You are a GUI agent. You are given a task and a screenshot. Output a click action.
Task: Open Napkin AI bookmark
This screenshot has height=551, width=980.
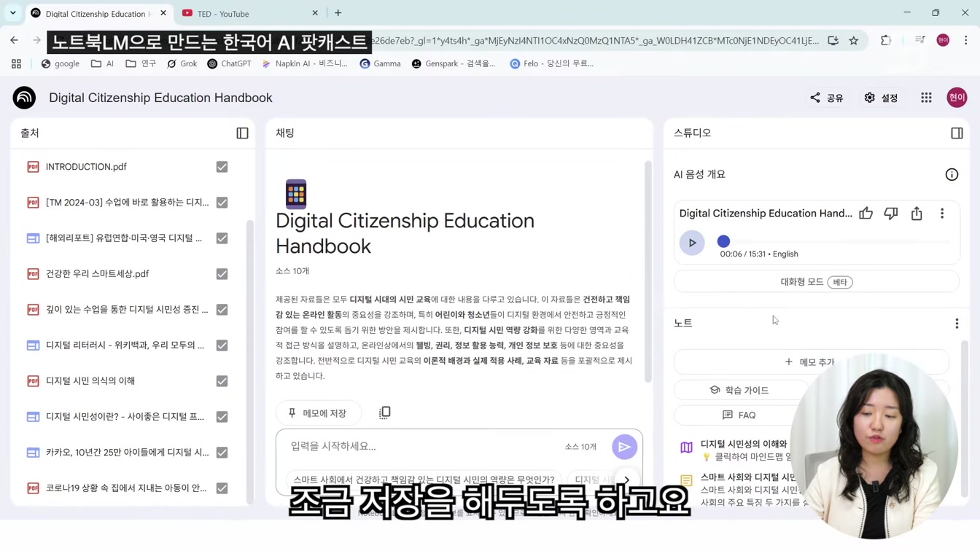(304, 64)
